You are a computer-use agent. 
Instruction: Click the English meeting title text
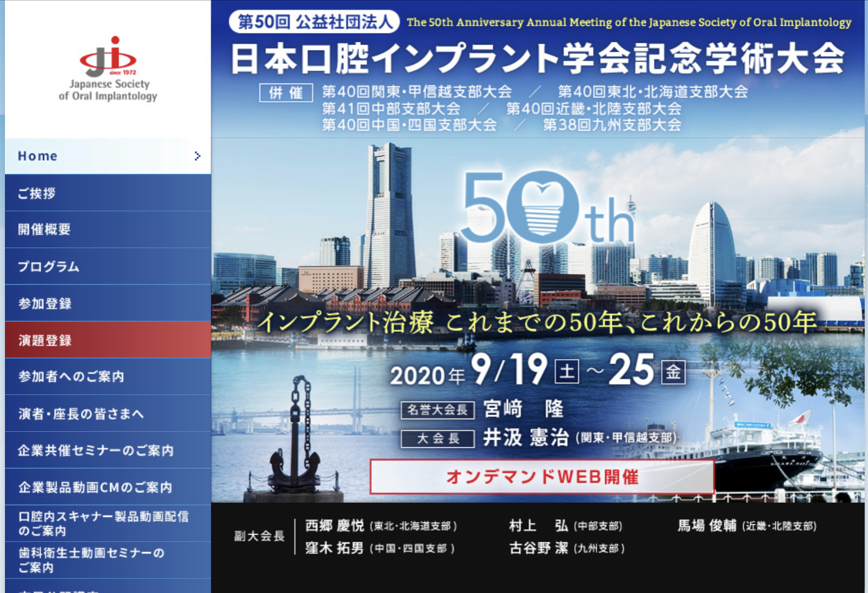point(629,22)
